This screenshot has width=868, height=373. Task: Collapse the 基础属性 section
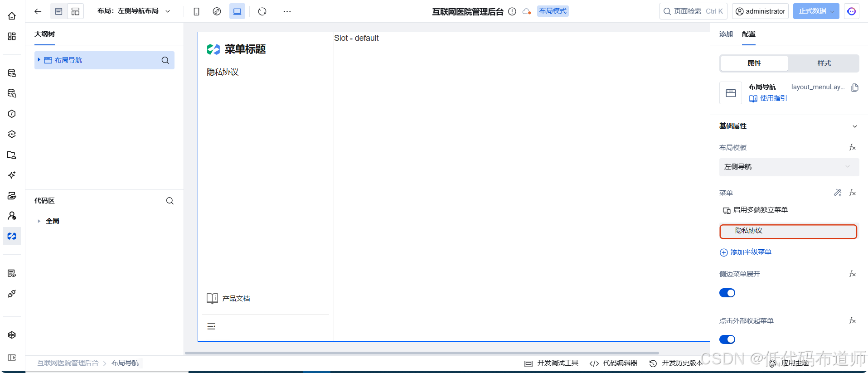(x=854, y=126)
